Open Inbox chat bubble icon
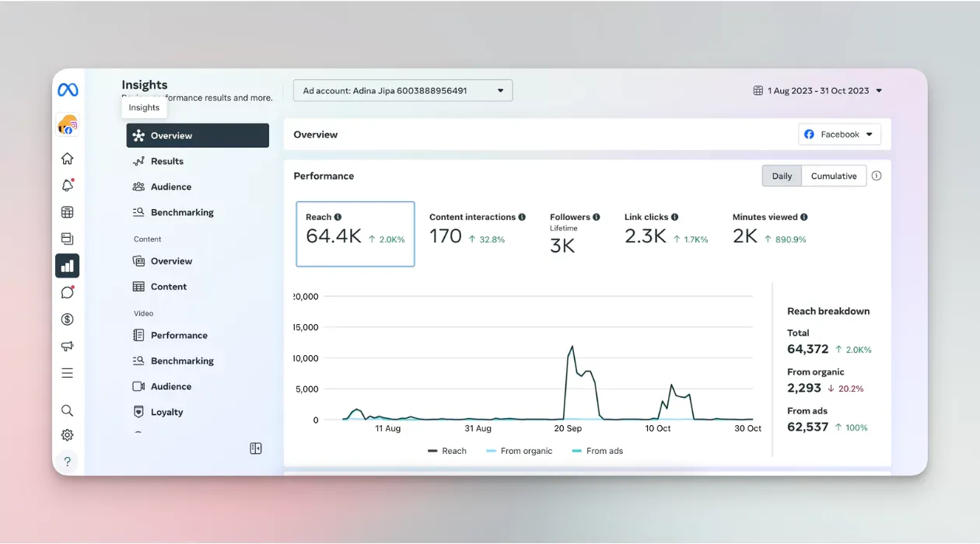The image size is (980, 544). click(x=68, y=292)
